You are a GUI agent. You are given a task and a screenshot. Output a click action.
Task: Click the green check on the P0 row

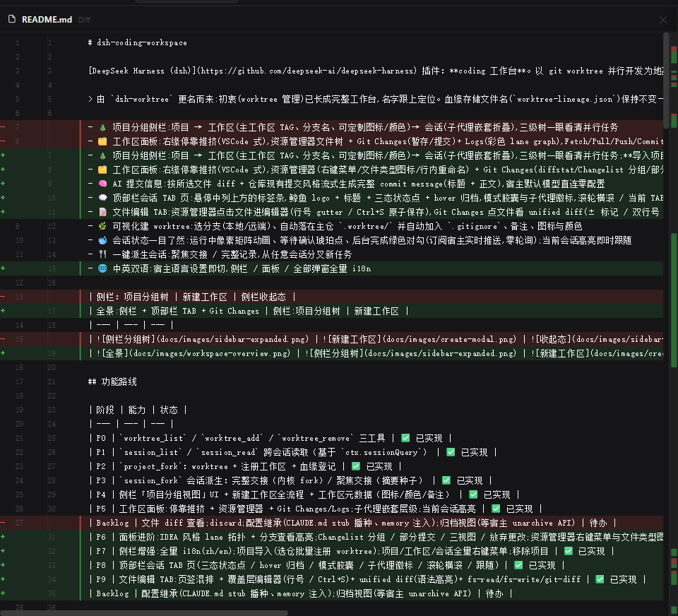click(x=405, y=438)
